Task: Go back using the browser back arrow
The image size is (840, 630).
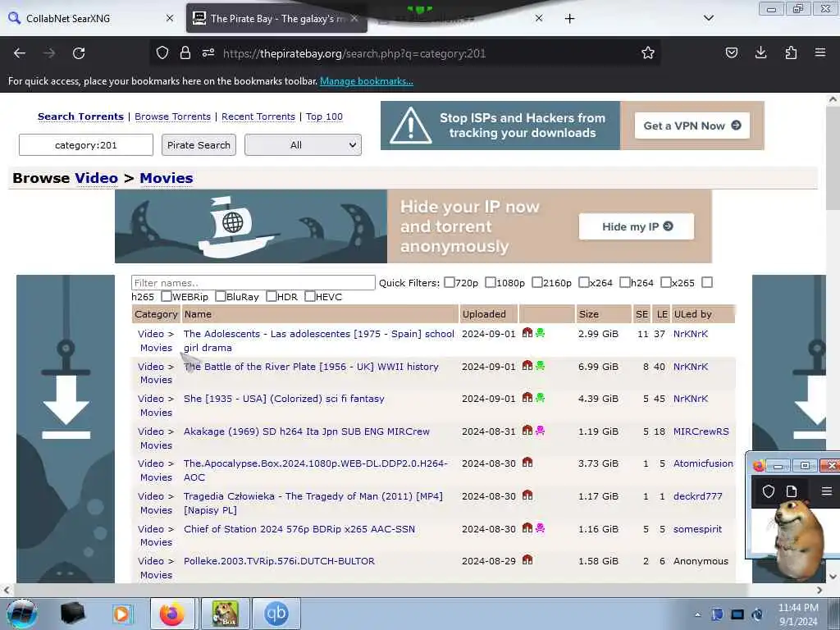Action: click(x=20, y=53)
